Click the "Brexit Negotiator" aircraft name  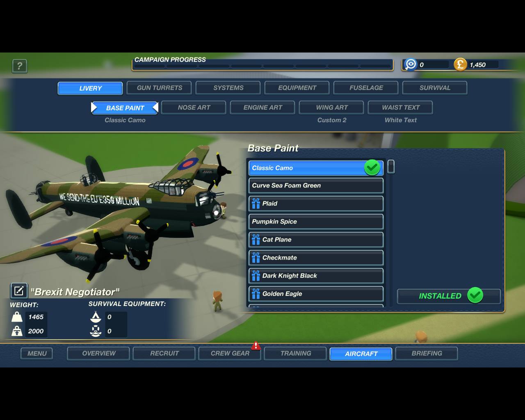[75, 292]
